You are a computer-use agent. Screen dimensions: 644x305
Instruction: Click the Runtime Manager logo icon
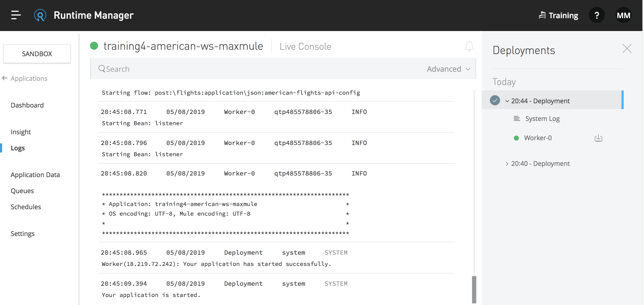(x=40, y=15)
